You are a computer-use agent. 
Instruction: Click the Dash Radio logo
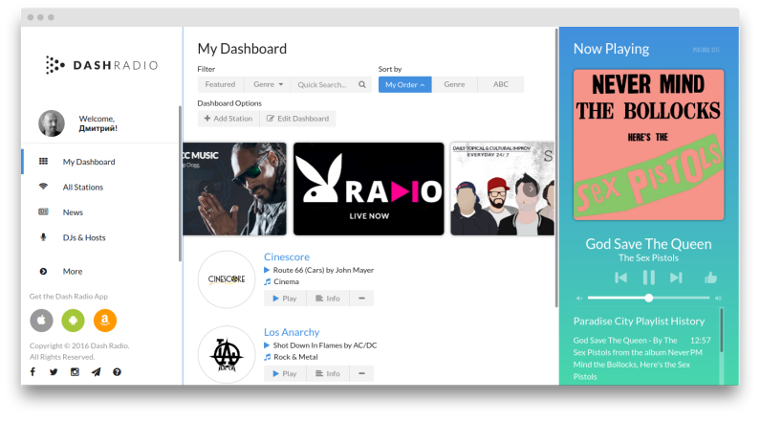(102, 65)
